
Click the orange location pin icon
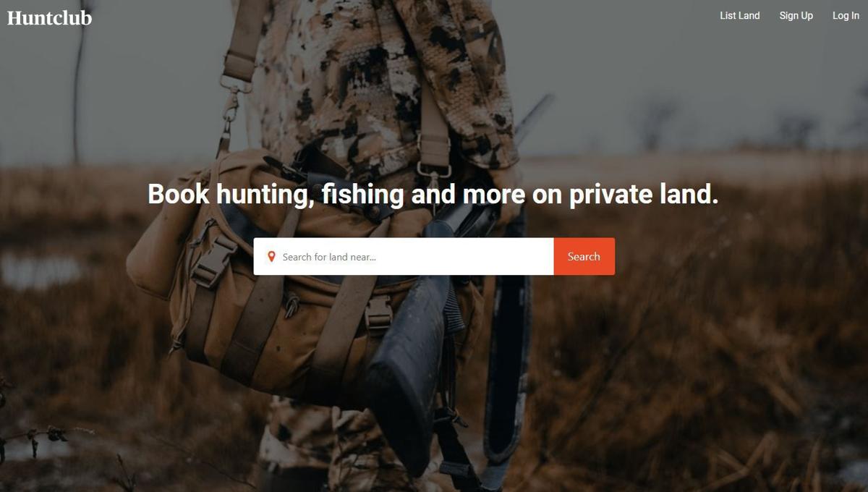(271, 257)
